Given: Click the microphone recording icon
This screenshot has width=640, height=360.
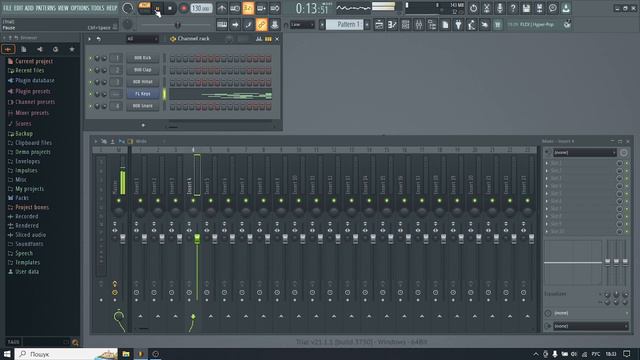Looking at the screenshot, I should tap(500, 8).
